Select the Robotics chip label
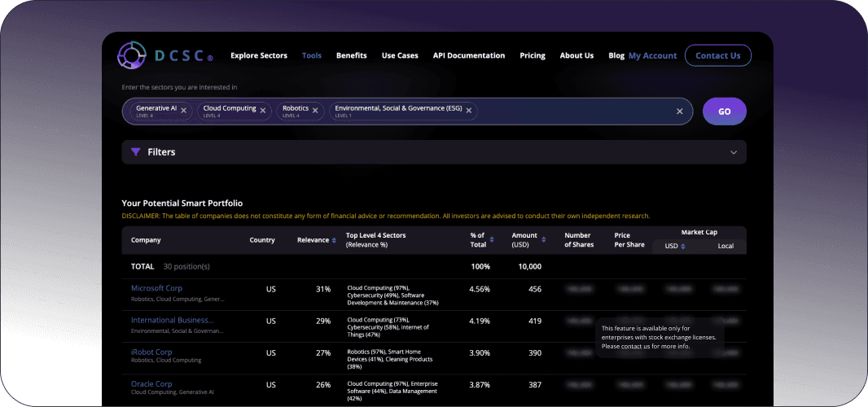Image resolution: width=868 pixels, height=407 pixels. [295, 108]
